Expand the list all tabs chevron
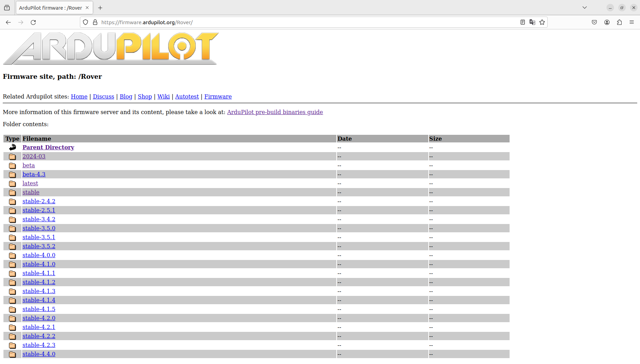The image size is (640, 364). pos(585,8)
